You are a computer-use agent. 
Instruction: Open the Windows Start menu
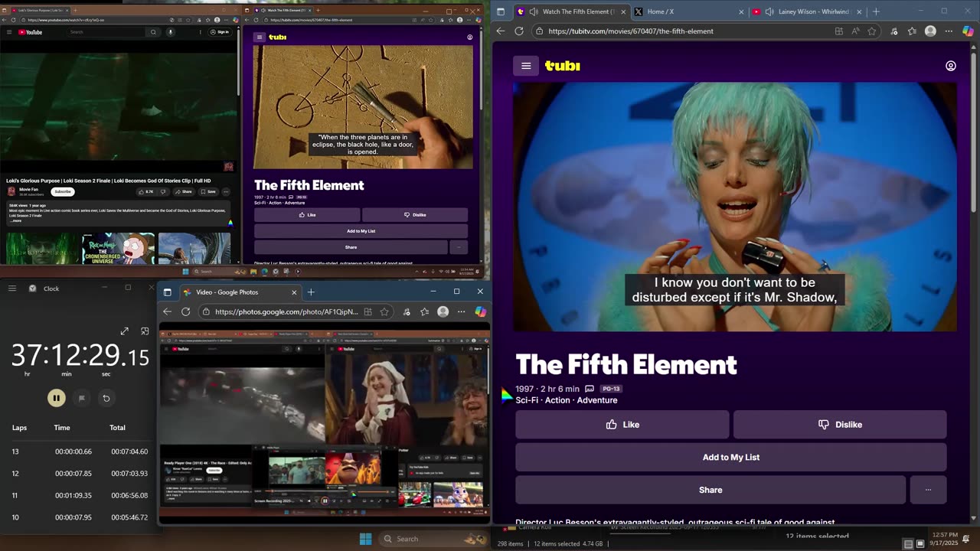pyautogui.click(x=365, y=539)
